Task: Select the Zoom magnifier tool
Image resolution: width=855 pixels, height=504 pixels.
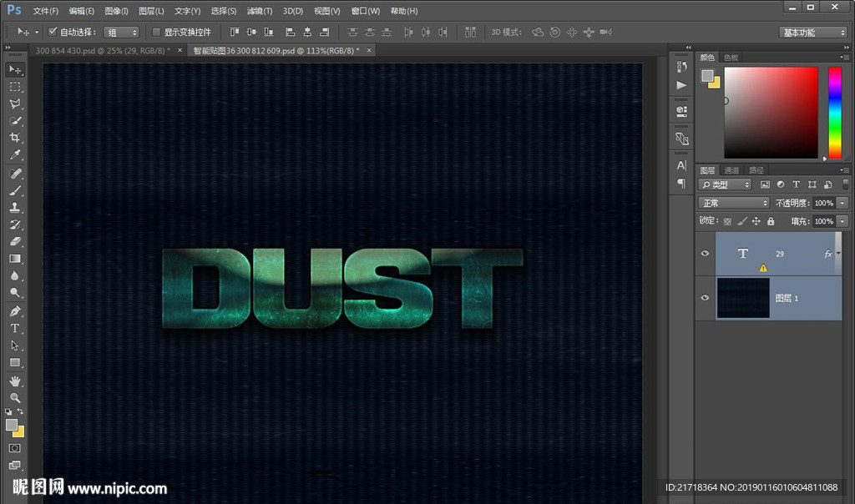Action: pos(15,398)
